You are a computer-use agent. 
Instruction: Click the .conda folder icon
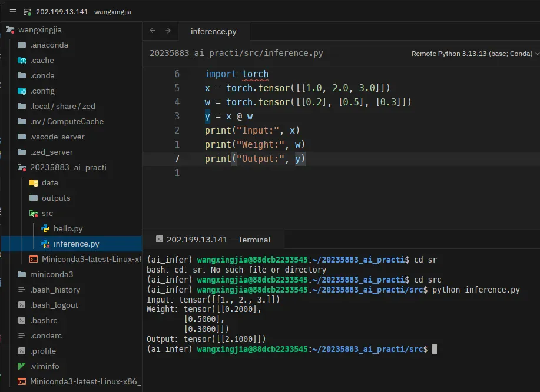(x=22, y=75)
